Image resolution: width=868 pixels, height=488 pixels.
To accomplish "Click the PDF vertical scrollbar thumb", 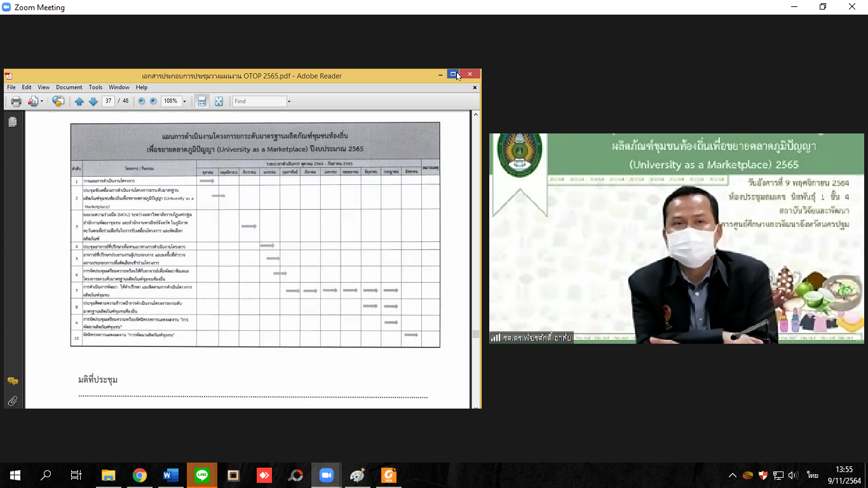I will click(475, 334).
